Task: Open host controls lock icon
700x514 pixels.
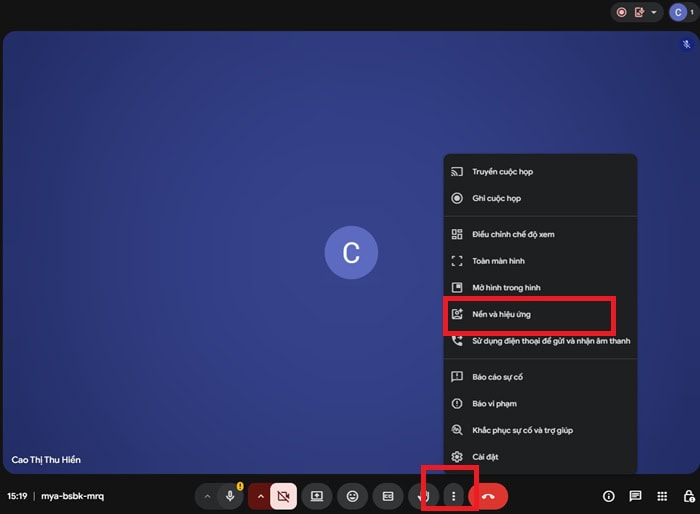Action: (688, 496)
